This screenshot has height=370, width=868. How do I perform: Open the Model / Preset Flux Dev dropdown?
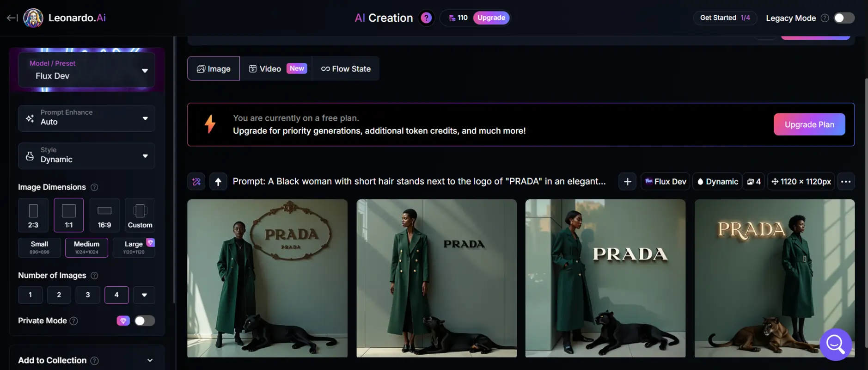click(86, 70)
